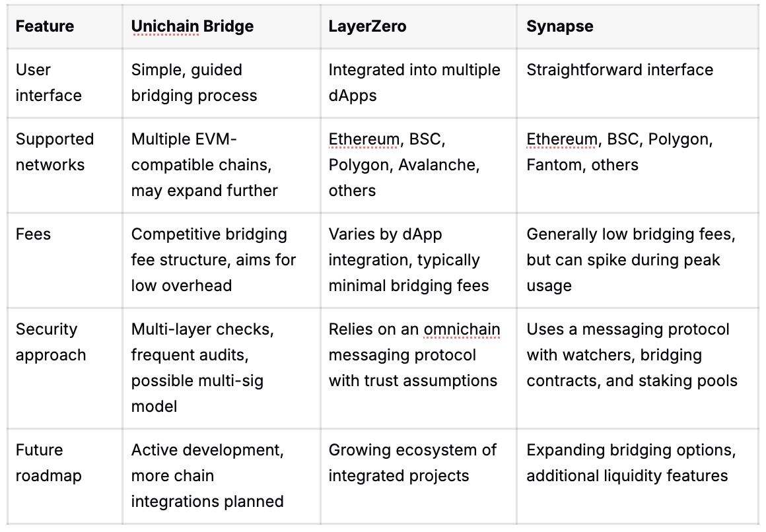This screenshot has width=766, height=532.
Task: Select the "Security approach" row label
Action: point(51,342)
